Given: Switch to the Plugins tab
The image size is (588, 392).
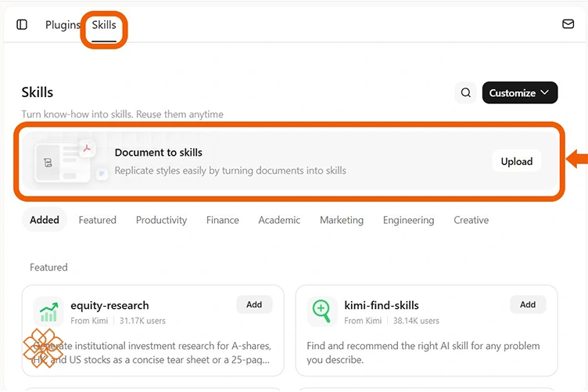Looking at the screenshot, I should click(63, 25).
